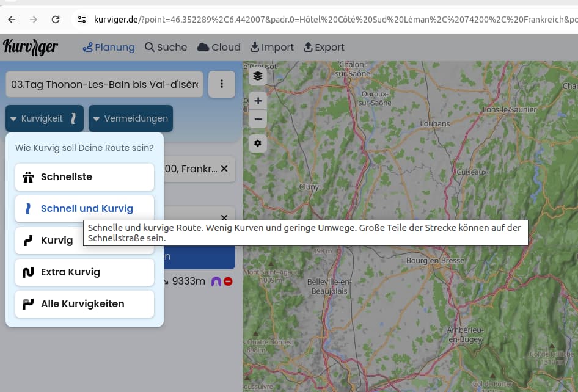Click the Export button

pos(324,47)
